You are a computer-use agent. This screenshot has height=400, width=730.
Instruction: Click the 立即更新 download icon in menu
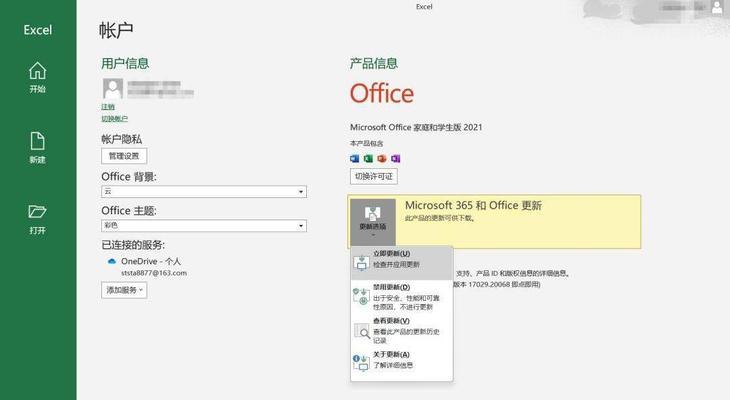tap(362, 262)
